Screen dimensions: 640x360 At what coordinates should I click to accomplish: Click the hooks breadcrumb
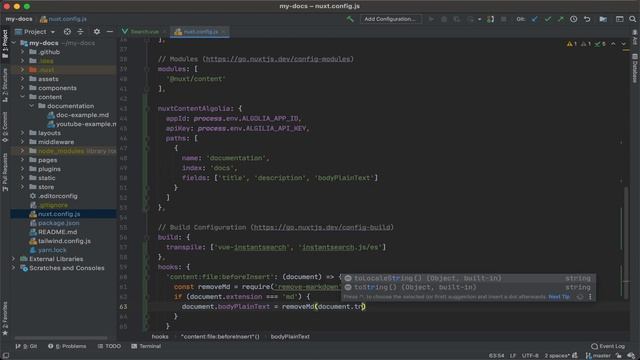(x=160, y=337)
